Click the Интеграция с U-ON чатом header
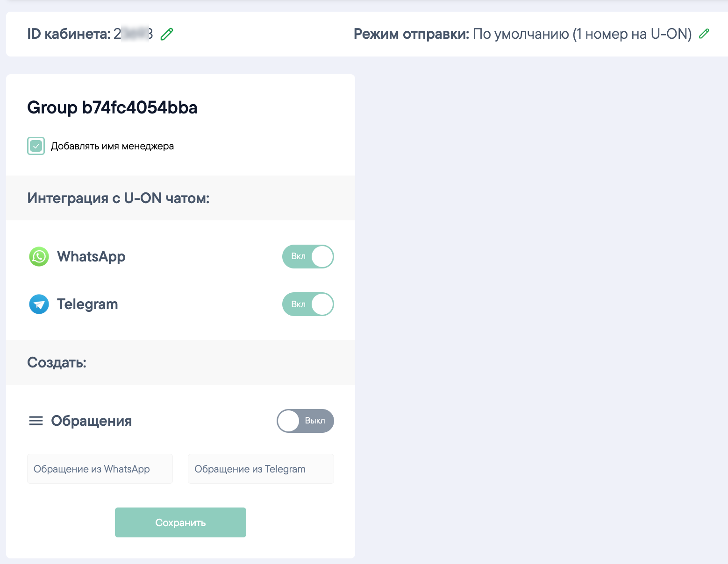The width and height of the screenshot is (728, 564). pos(118,198)
